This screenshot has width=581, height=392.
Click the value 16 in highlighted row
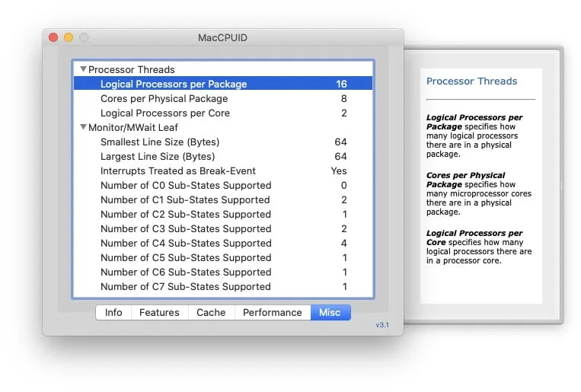[341, 84]
